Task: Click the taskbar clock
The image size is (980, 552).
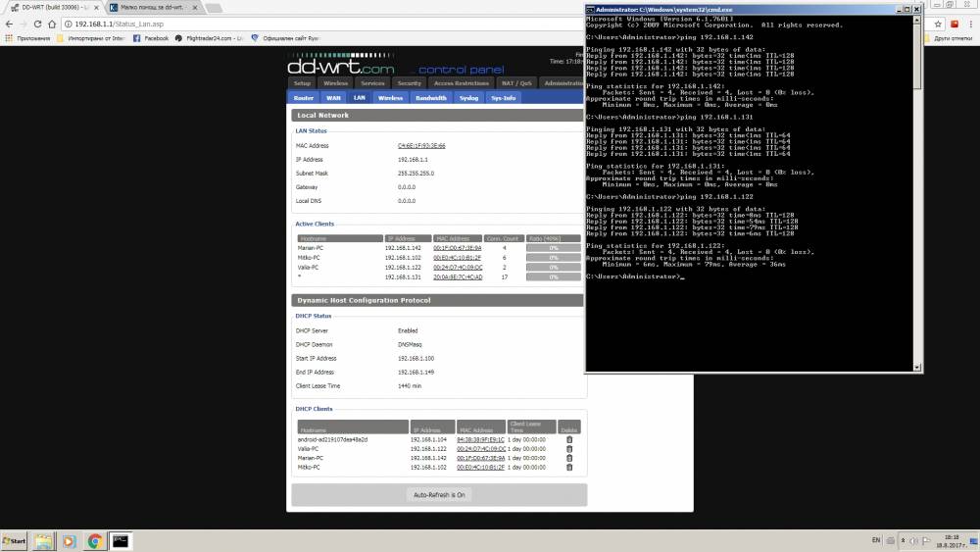Action: pos(952,541)
